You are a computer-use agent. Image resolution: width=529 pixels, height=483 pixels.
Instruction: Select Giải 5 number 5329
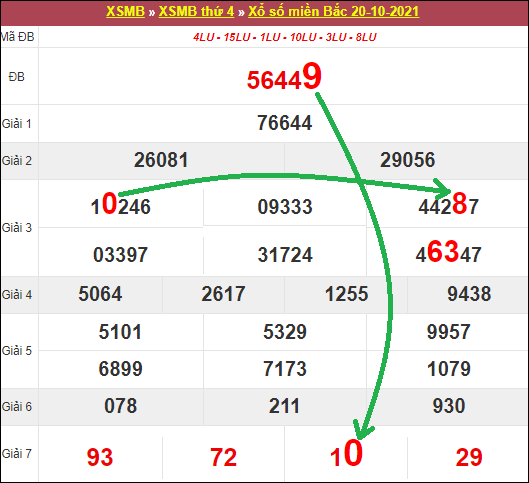point(285,332)
